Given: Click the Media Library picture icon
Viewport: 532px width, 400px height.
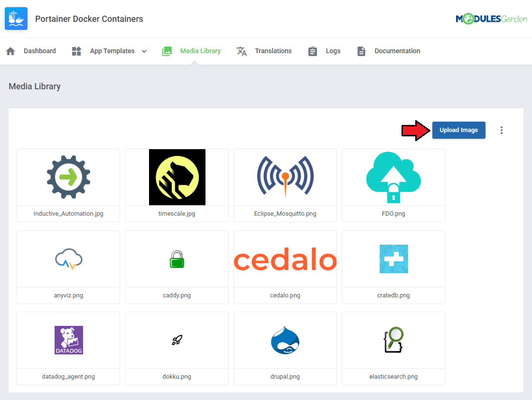Looking at the screenshot, I should coord(167,51).
